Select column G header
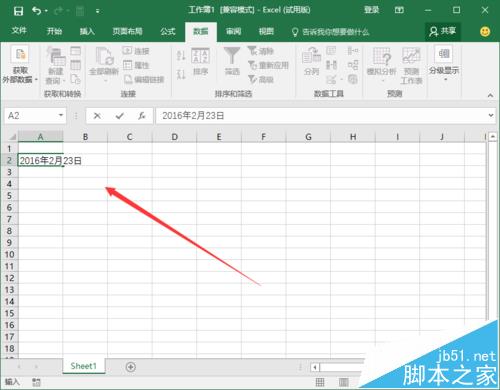This screenshot has width=500, height=390. coord(308,137)
